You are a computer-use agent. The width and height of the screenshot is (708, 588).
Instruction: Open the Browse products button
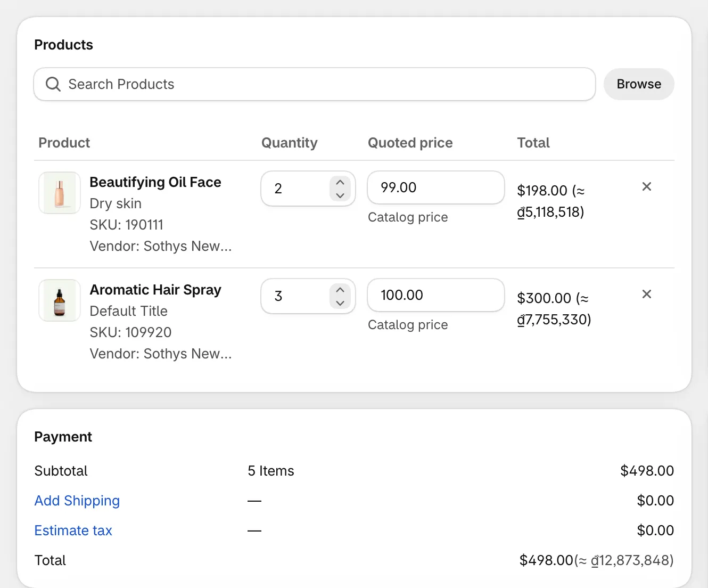tap(639, 84)
